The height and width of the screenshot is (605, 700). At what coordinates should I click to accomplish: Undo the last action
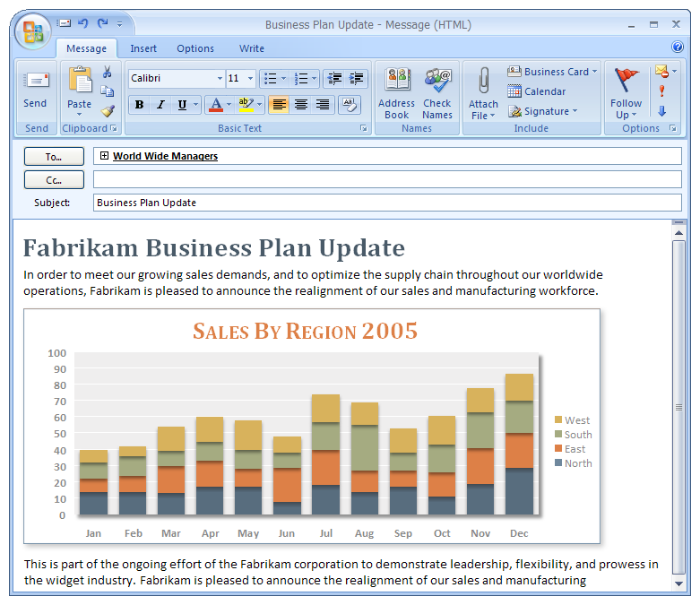pos(83,22)
